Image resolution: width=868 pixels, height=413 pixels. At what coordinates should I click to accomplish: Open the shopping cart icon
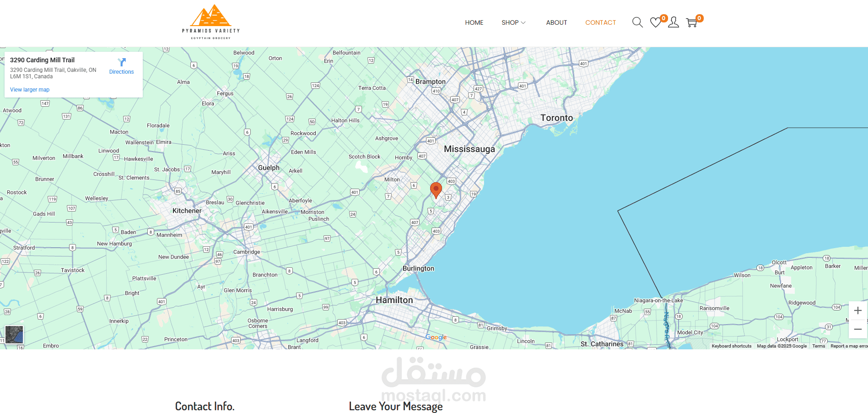(691, 22)
